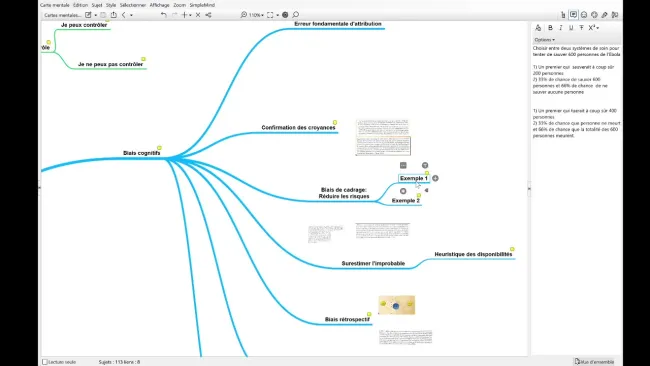The image size is (650, 366).
Task: Open the navigation history dropdown arrow
Action: 131,15
